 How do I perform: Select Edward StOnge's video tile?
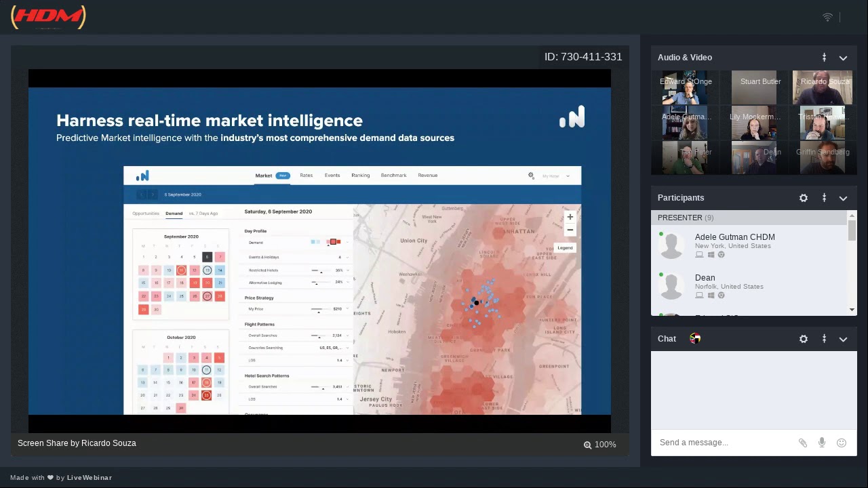click(x=686, y=87)
